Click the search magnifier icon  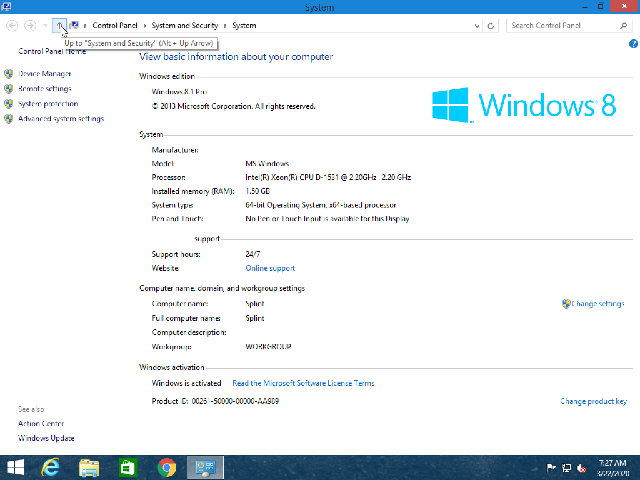click(623, 26)
